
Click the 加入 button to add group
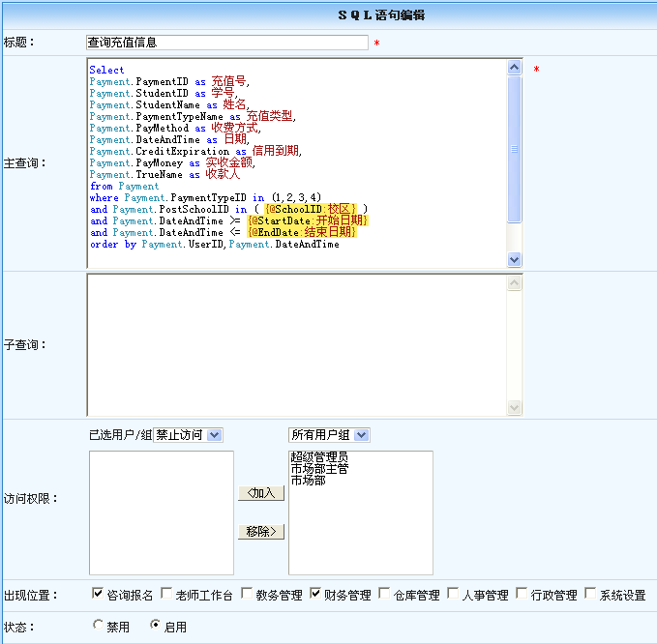261,493
